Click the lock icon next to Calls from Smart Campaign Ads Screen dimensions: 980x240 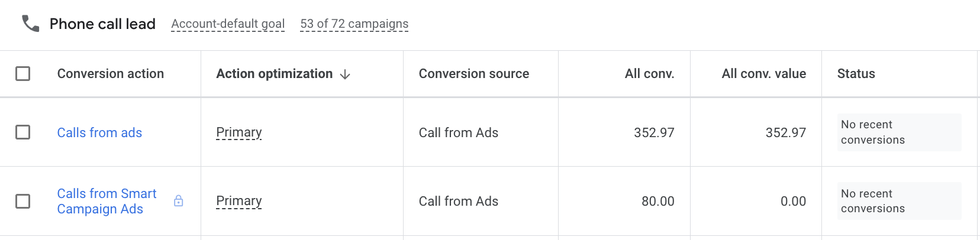point(178,201)
